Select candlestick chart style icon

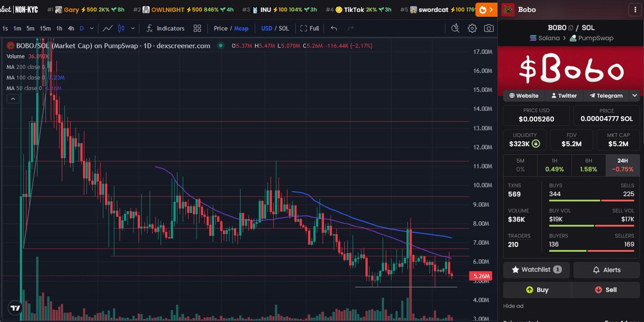[121, 28]
